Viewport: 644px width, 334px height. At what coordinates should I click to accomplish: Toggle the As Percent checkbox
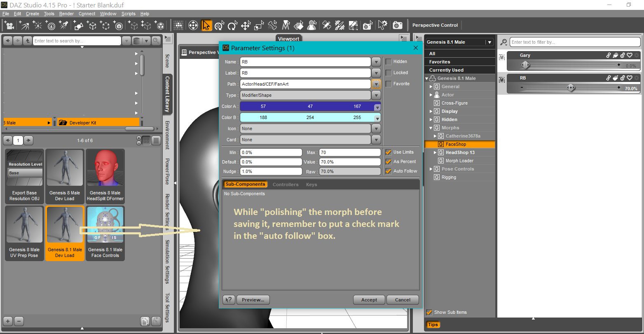pyautogui.click(x=389, y=162)
